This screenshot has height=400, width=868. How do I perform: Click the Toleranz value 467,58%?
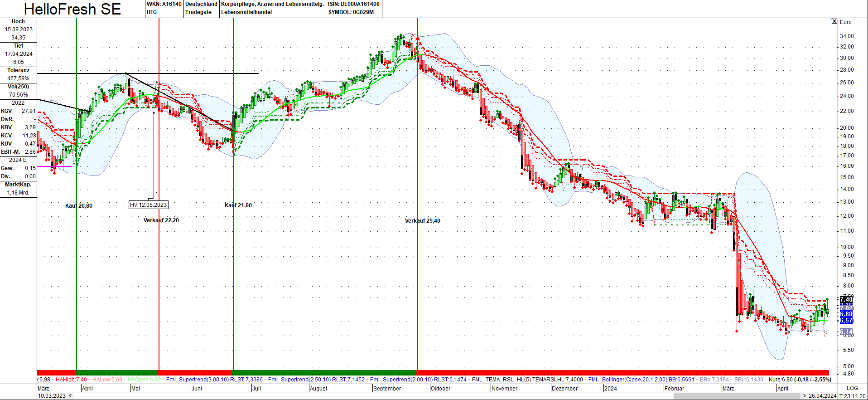(19, 78)
